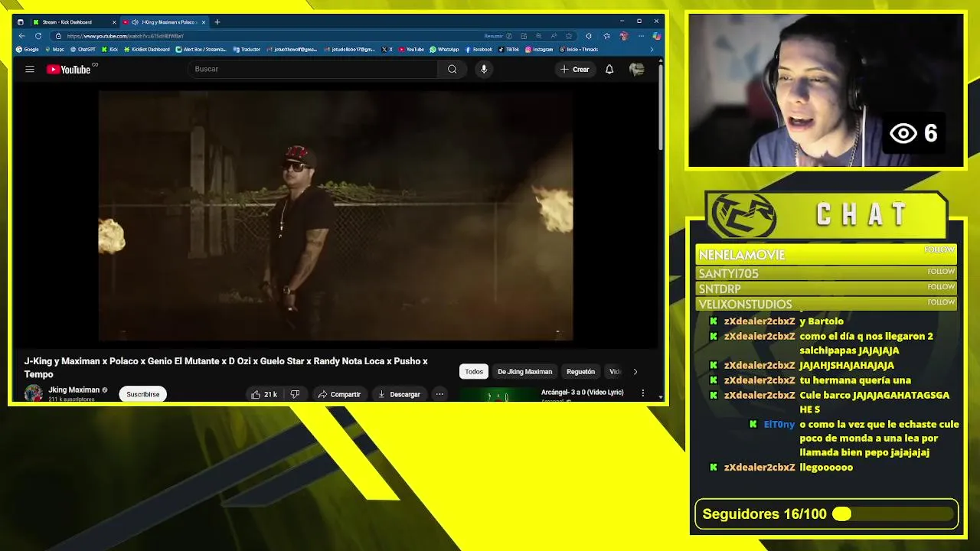This screenshot has height=551, width=980.
Task: Show more bookmarks overflow chevron
Action: tap(652, 49)
